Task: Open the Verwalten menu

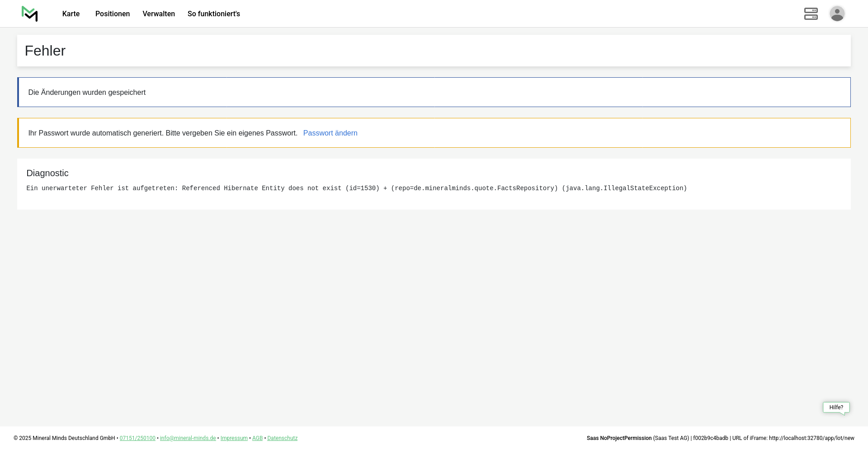Action: [159, 14]
